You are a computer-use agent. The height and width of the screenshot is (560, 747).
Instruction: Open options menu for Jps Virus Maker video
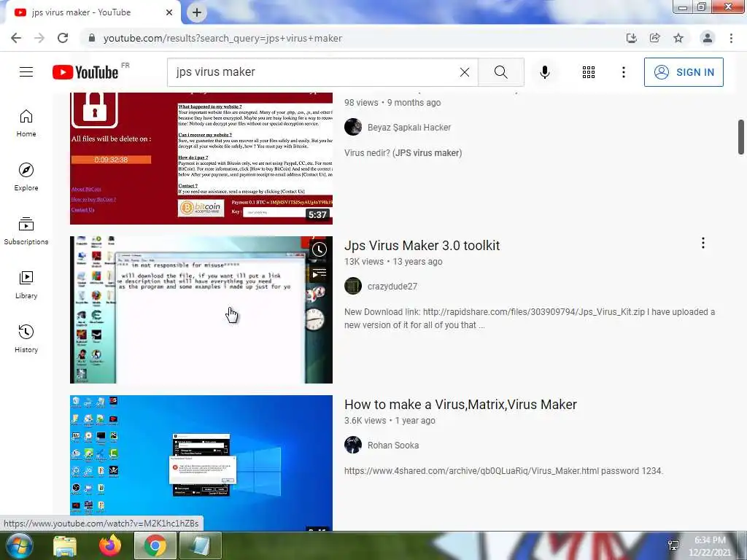coord(703,243)
